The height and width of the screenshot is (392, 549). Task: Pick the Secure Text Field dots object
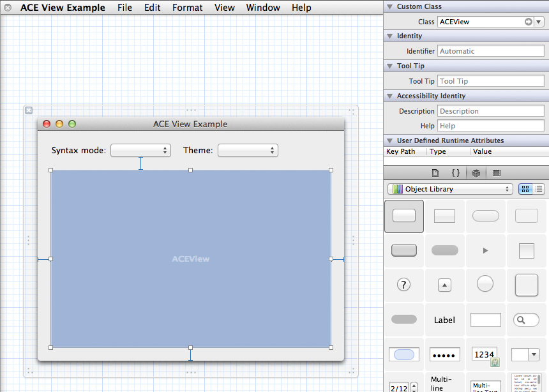tap(444, 354)
